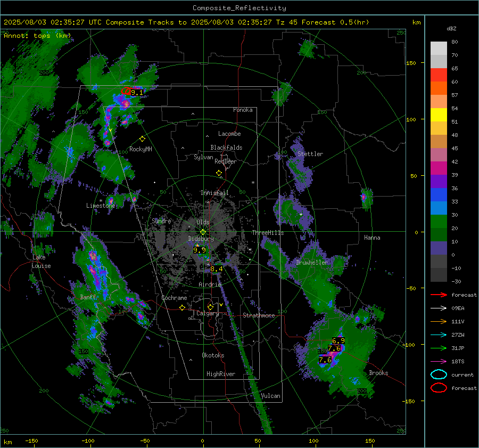Click the dBZ scale heading

click(451, 29)
